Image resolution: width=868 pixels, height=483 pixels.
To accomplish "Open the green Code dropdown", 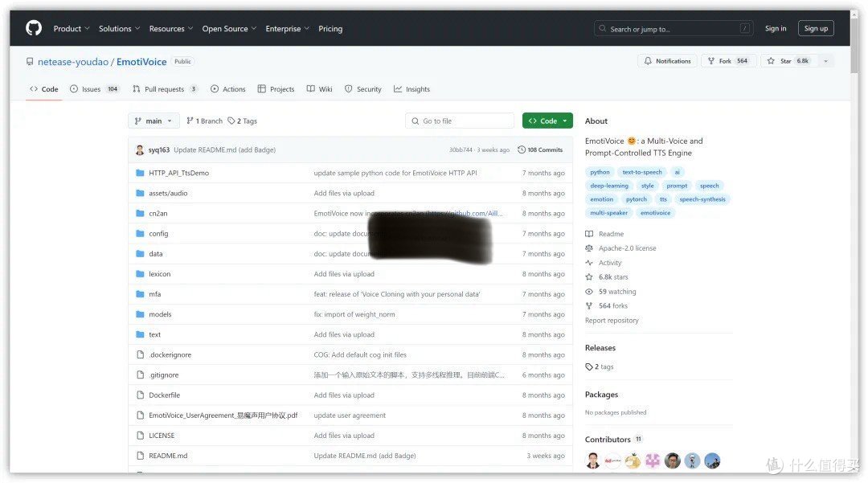I will [x=547, y=121].
